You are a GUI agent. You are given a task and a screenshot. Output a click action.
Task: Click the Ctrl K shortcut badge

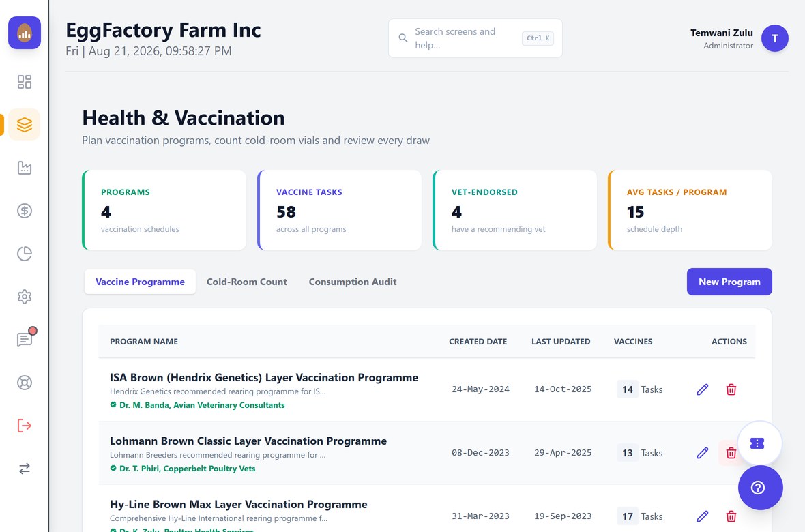coord(538,38)
